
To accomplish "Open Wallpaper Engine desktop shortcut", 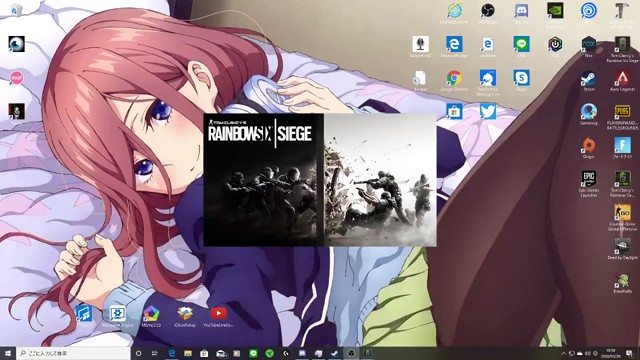I will [118, 313].
